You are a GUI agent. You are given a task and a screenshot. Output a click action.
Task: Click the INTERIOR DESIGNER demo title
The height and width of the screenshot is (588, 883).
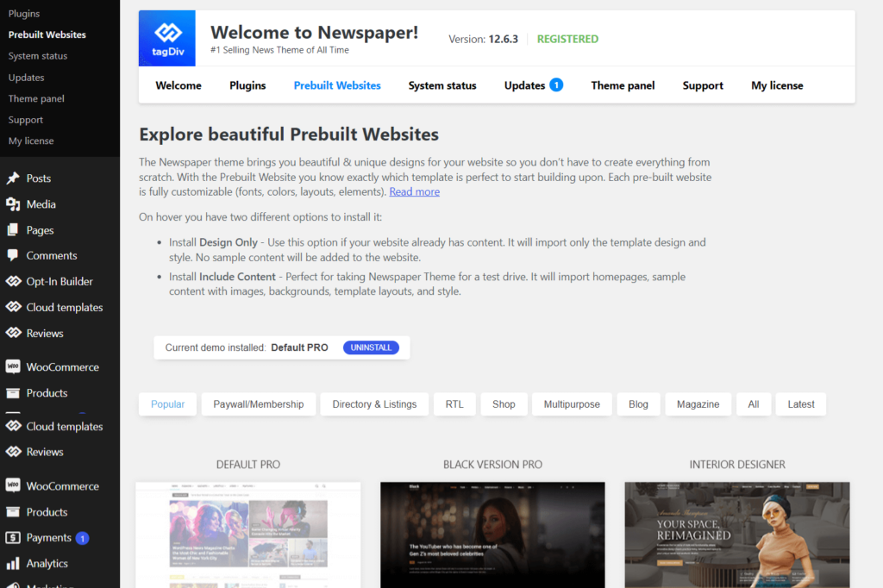coord(737,465)
